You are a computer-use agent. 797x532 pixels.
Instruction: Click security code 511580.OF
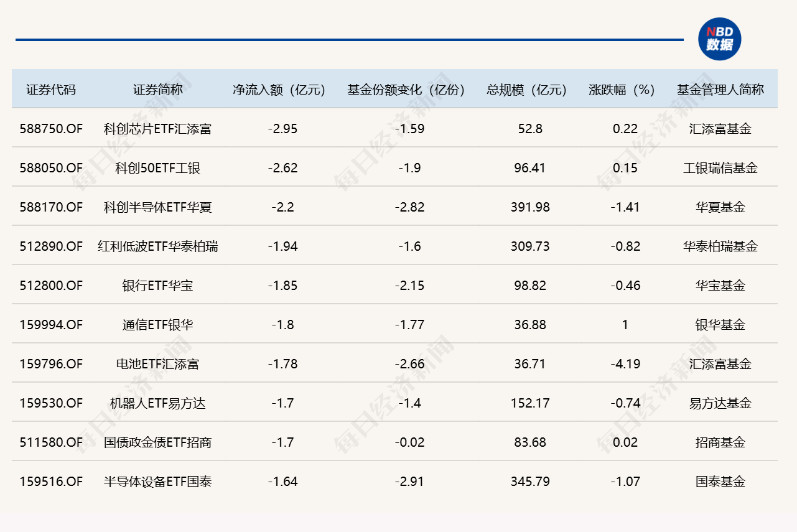[51, 442]
